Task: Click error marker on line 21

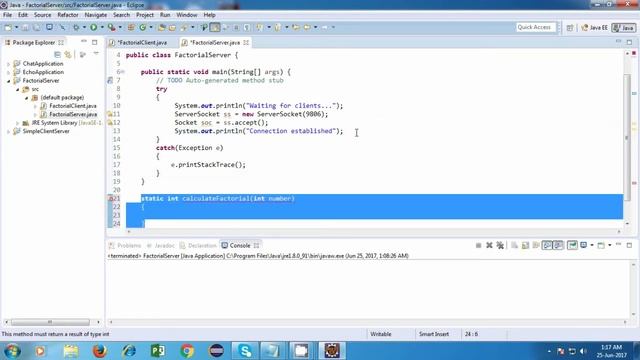Action: 110,198
